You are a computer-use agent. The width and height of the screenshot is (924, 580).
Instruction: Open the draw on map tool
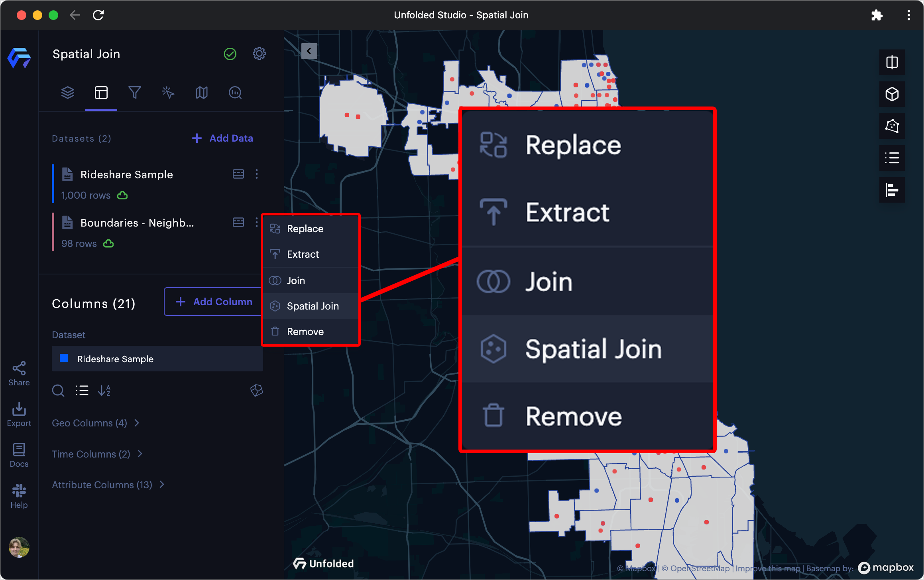[x=892, y=126]
